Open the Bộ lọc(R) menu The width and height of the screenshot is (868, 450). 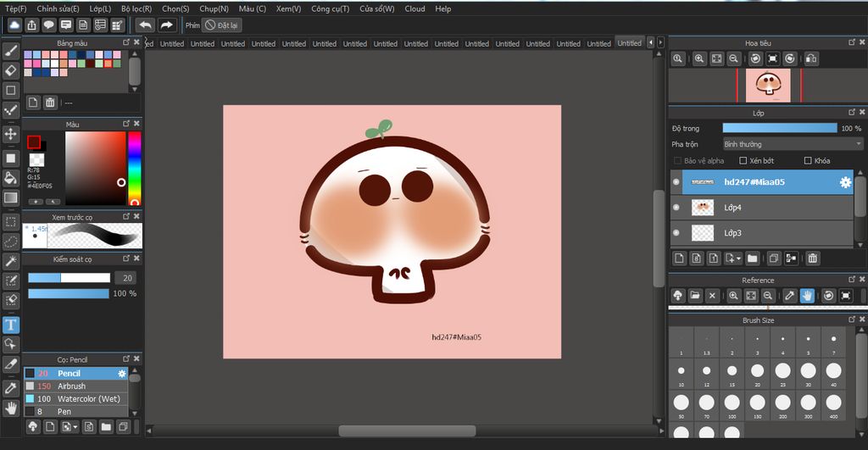click(136, 8)
